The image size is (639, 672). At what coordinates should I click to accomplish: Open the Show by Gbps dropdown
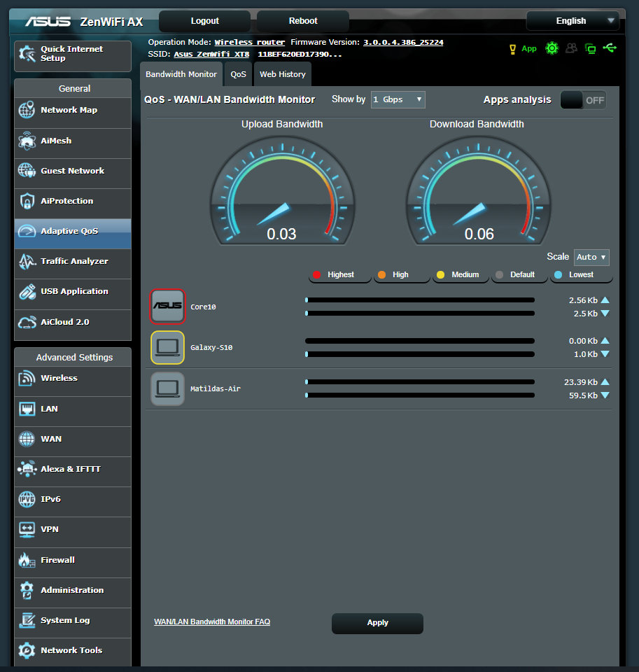(398, 99)
